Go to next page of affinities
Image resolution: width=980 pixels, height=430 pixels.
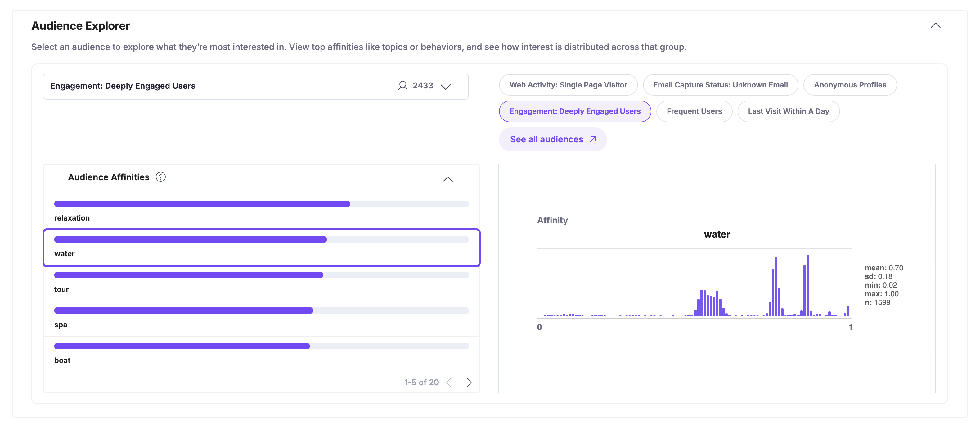point(469,383)
